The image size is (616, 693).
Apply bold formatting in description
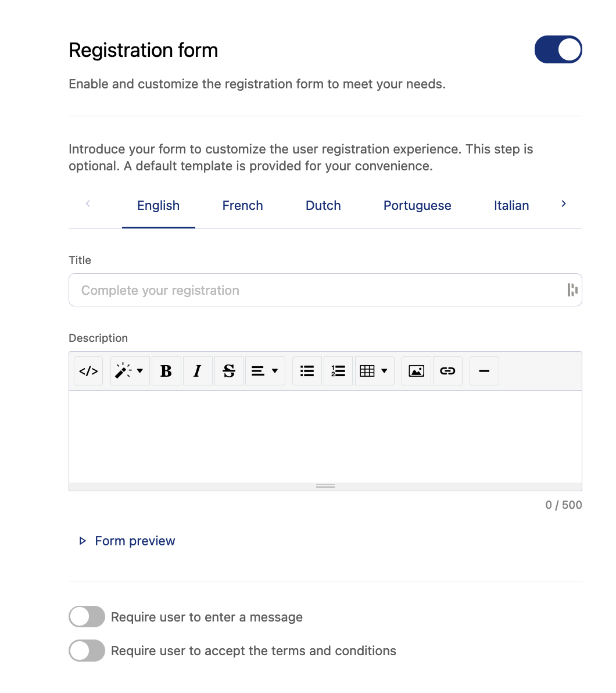pos(166,371)
